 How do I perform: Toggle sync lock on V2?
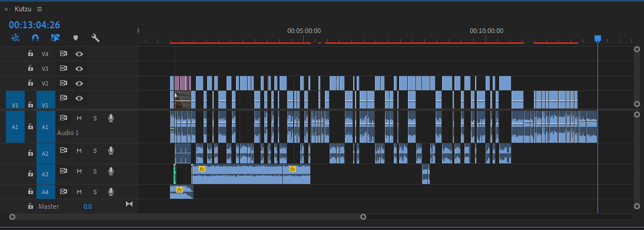tap(63, 83)
